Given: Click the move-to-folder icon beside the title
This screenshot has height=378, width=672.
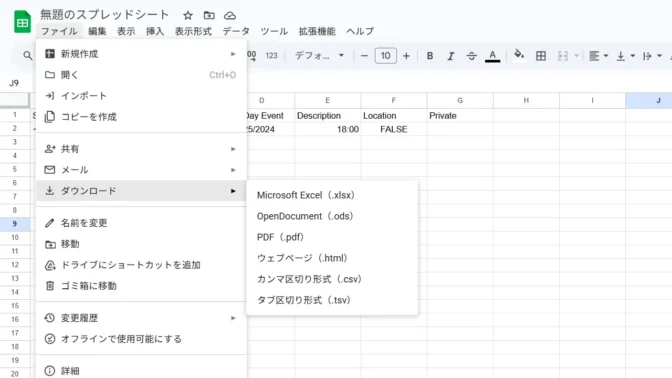Looking at the screenshot, I should 209,16.
